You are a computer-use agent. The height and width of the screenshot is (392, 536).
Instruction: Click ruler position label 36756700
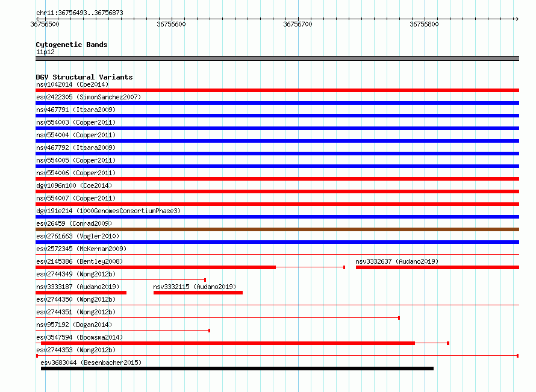[x=298, y=24]
